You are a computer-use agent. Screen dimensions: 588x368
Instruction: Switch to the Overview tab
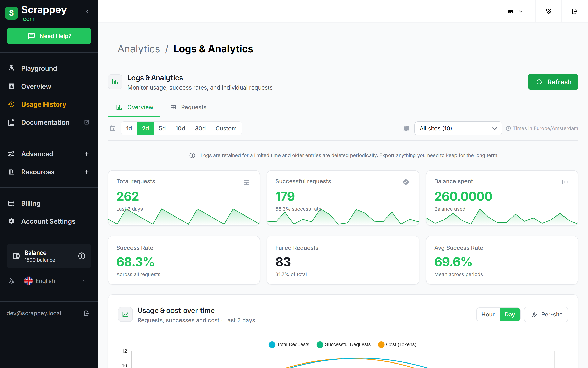pyautogui.click(x=134, y=107)
